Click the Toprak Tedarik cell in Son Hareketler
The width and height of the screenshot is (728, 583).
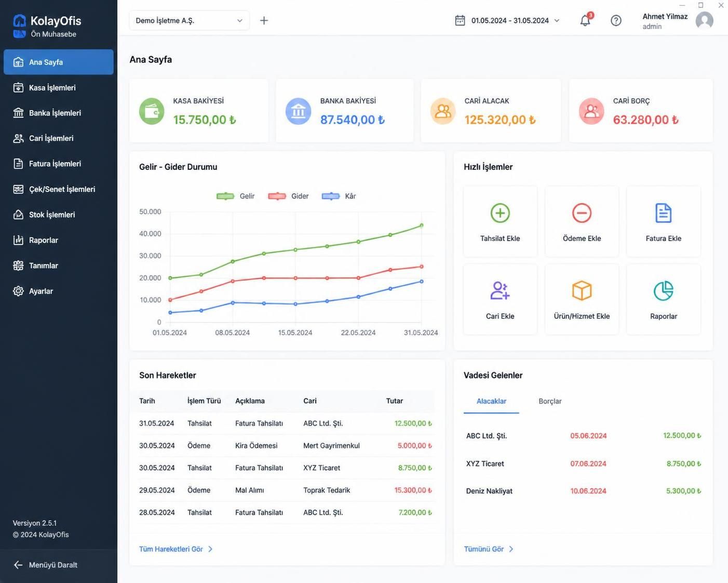[x=327, y=490]
